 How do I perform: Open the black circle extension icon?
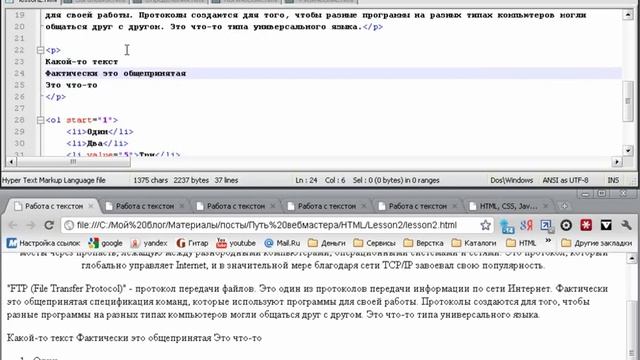click(566, 225)
